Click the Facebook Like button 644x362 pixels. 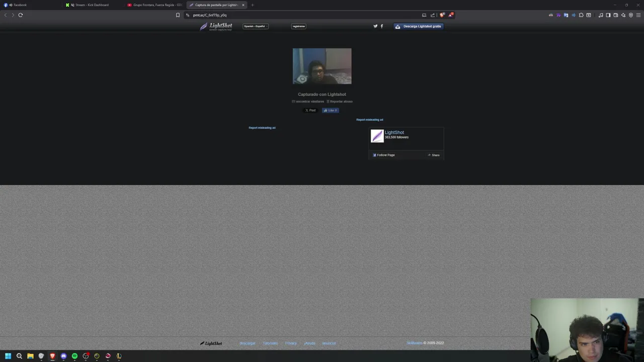331,110
